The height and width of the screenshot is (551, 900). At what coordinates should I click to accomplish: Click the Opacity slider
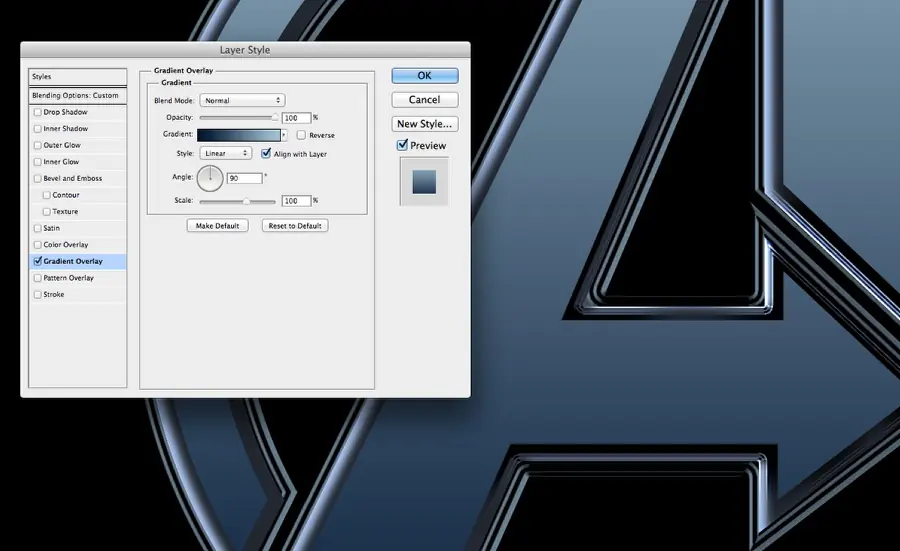coord(238,118)
